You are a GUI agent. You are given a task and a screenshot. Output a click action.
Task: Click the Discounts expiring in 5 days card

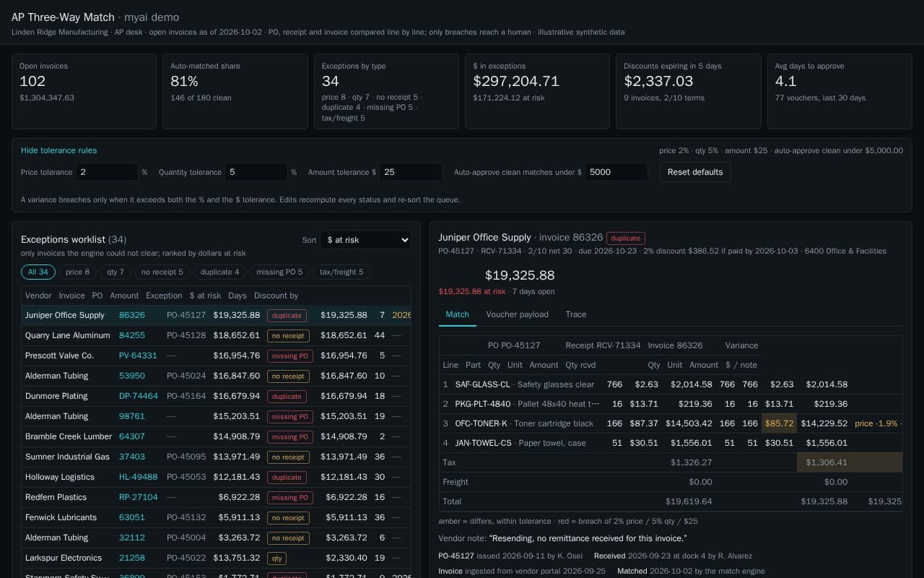tap(688, 91)
